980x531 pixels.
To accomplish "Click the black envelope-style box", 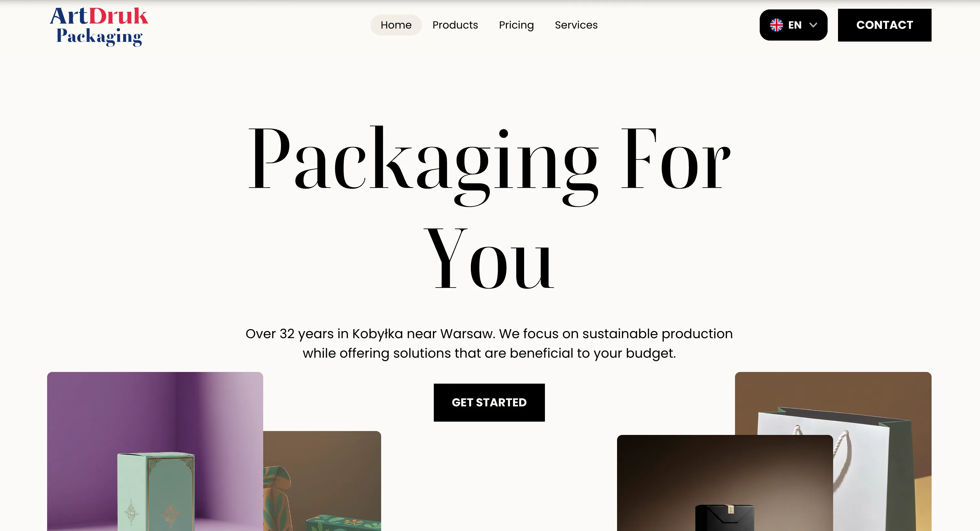I will click(725, 517).
